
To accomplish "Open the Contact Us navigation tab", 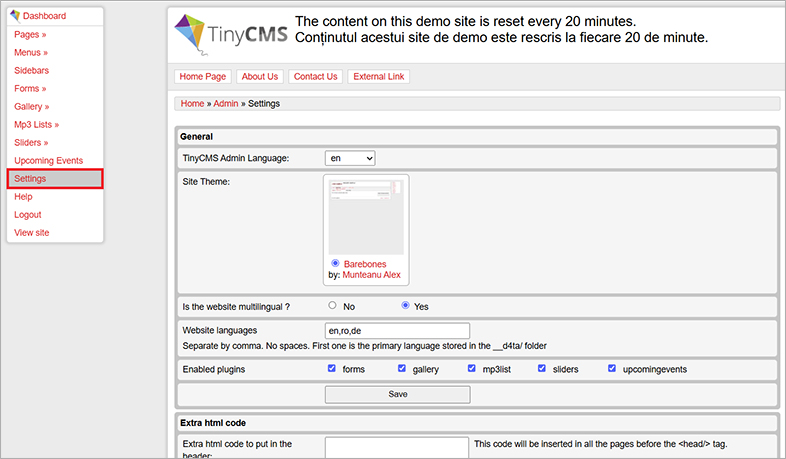I will click(315, 77).
